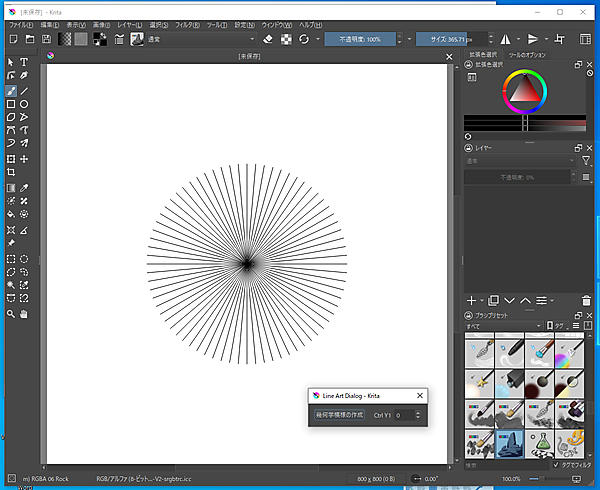Image resolution: width=600 pixels, height=490 pixels.
Task: Toggle the タグでフィルタ checkbox
Action: pos(557,464)
